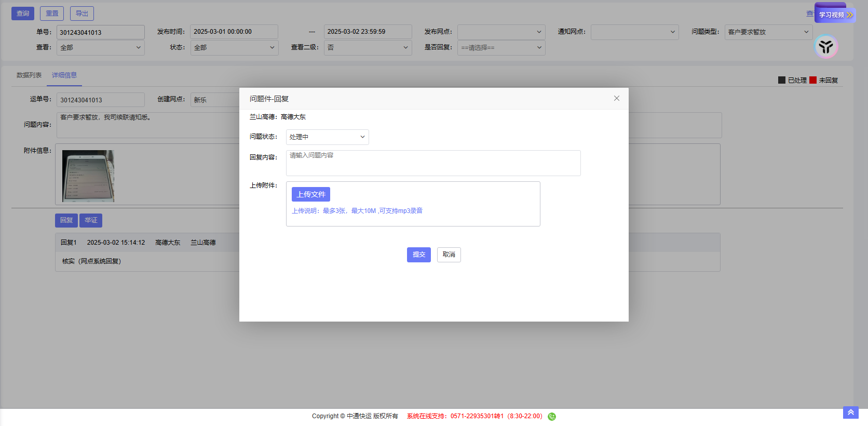This screenshot has height=426, width=868.
Task: Click the black 已处理 legend swatch
Action: [x=781, y=80]
